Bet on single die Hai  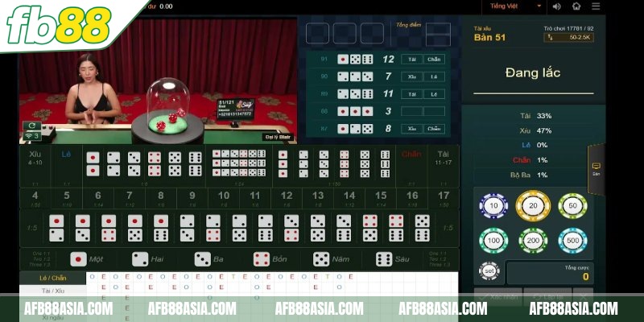tap(148, 259)
